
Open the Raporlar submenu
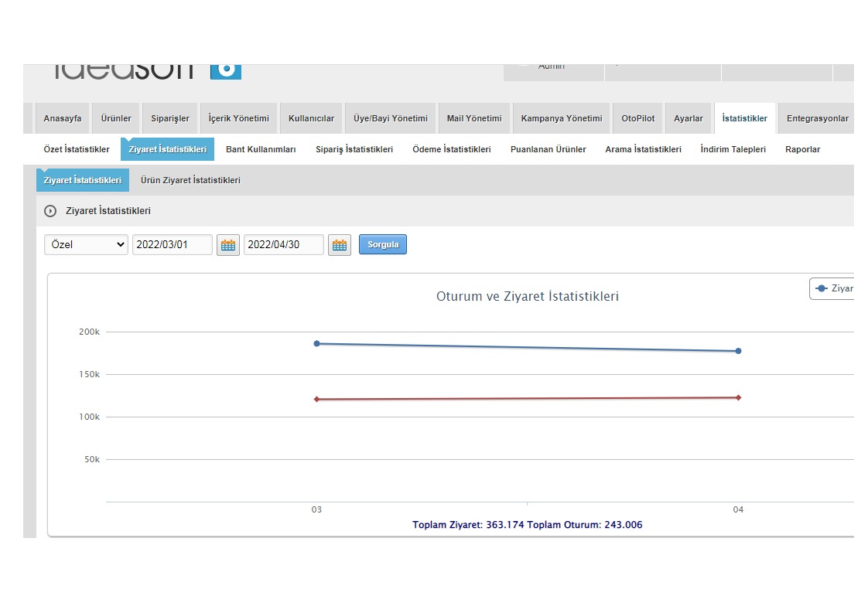803,149
